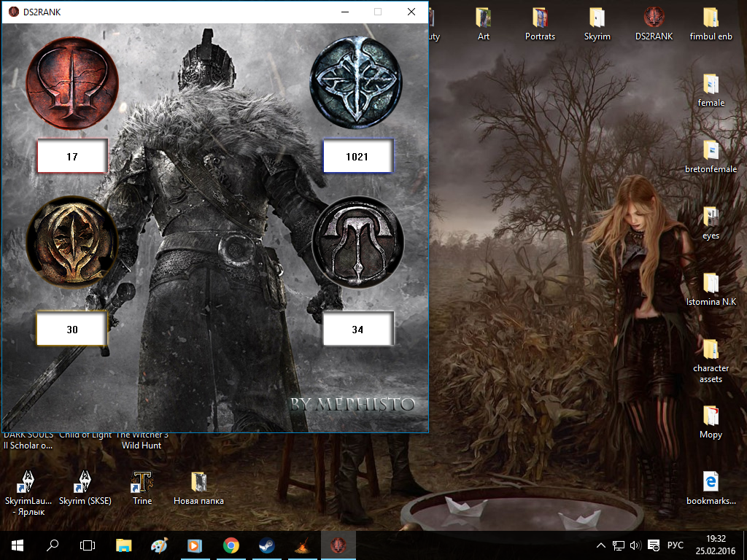This screenshot has width=747, height=560.
Task: Switch to the Dark Souls bonfire taskbar icon
Action: coord(303,545)
